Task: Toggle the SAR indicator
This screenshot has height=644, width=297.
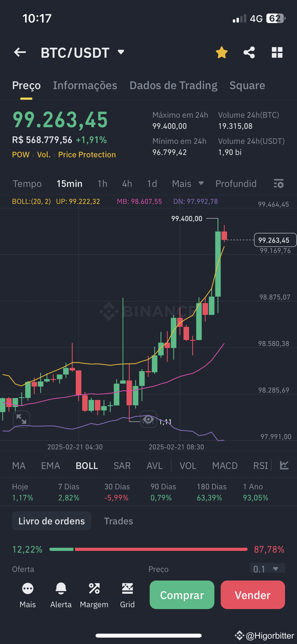Action: coord(122,465)
